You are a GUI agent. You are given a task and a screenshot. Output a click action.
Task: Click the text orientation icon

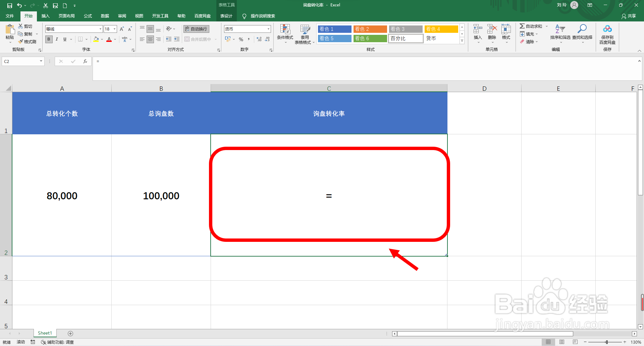(169, 29)
